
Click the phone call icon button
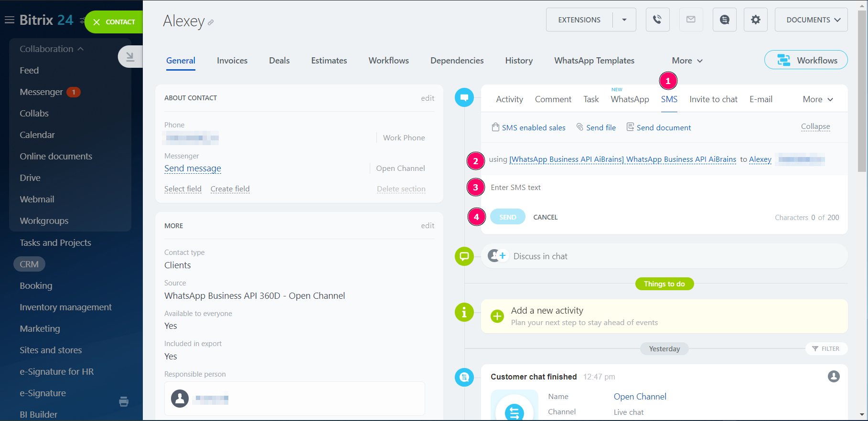click(657, 20)
